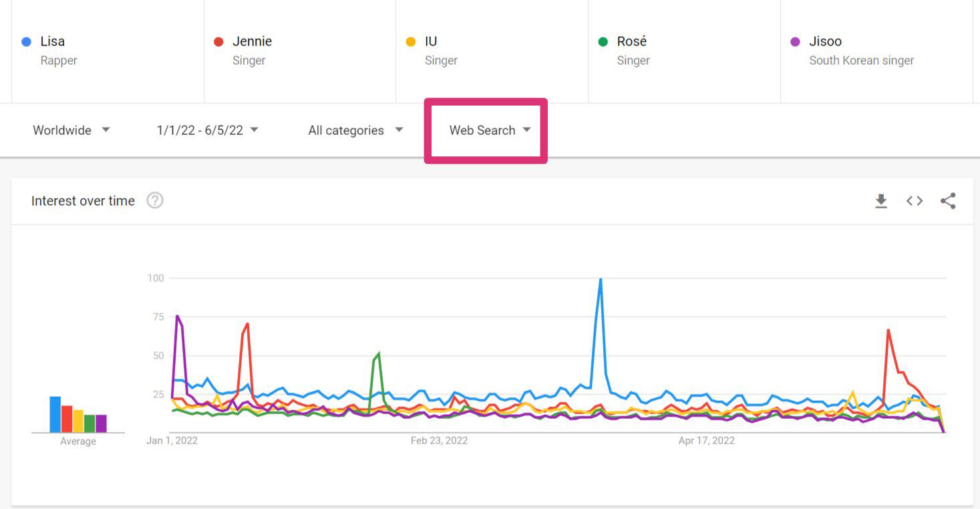
Task: Select the Jennie Singer search term
Action: [x=300, y=51]
